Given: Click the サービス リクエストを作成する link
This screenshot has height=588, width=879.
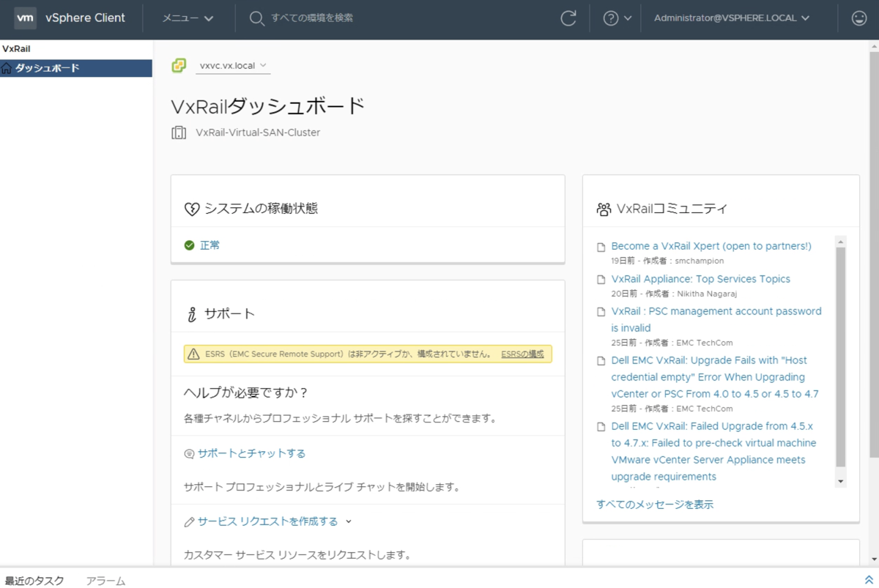Looking at the screenshot, I should pos(267,522).
